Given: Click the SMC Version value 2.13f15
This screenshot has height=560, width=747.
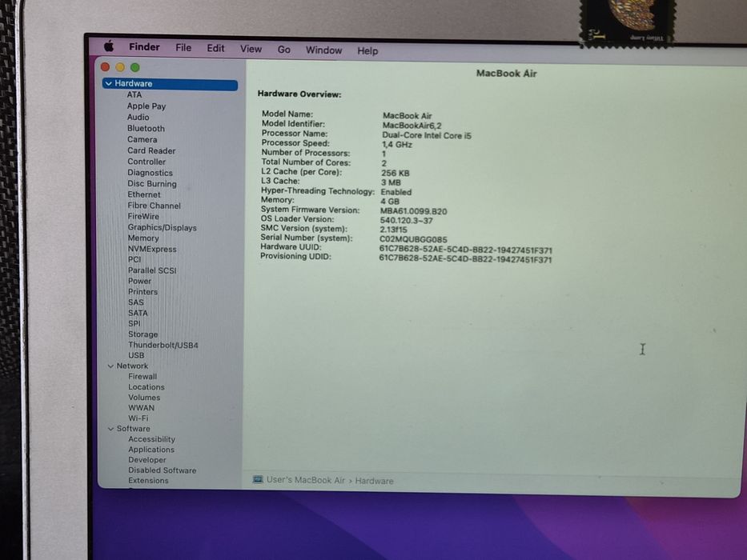Looking at the screenshot, I should click(393, 230).
